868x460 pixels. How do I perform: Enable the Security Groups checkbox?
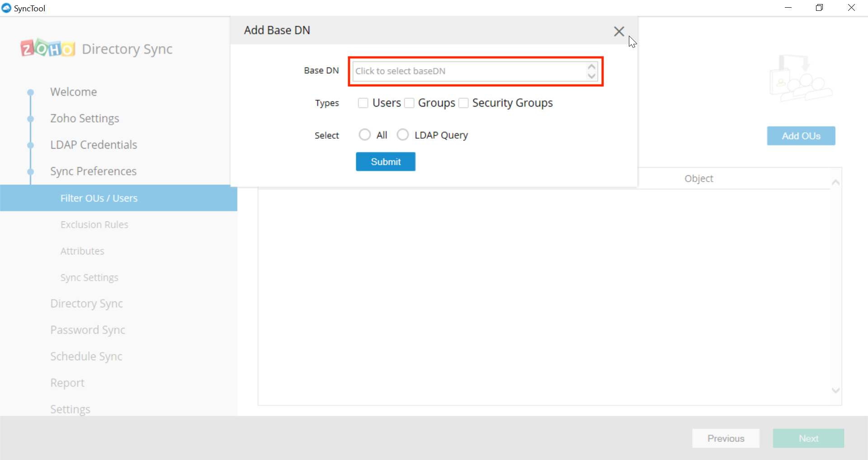(x=463, y=103)
